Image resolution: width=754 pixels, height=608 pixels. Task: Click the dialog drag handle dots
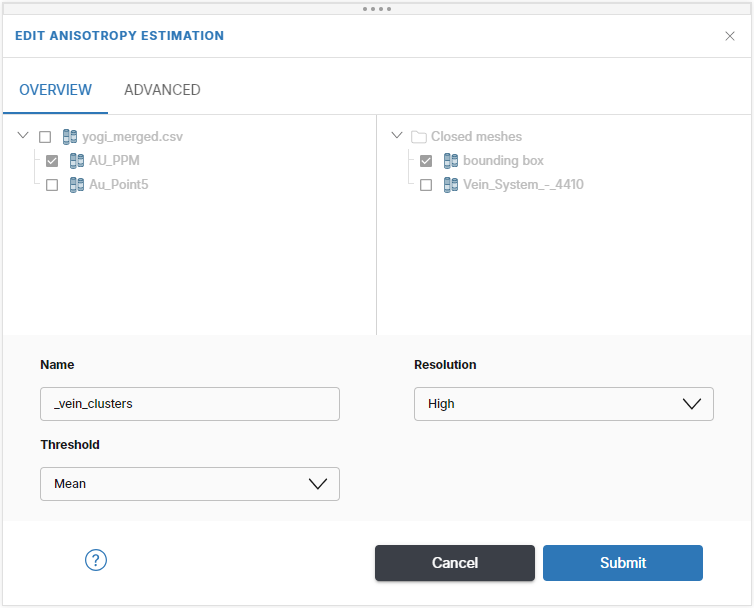377,9
